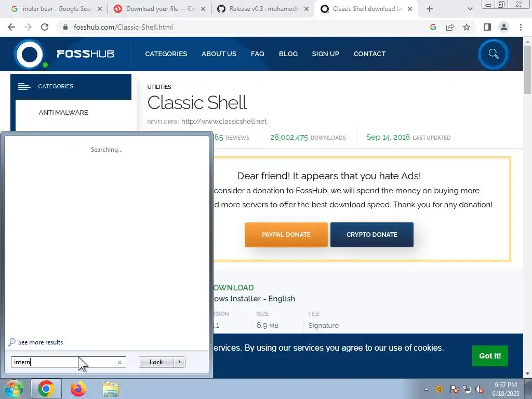Viewport: 532px width, 399px height.
Task: Click the Sep 14, 2018 LAST UPDATED stat
Action: click(x=408, y=137)
